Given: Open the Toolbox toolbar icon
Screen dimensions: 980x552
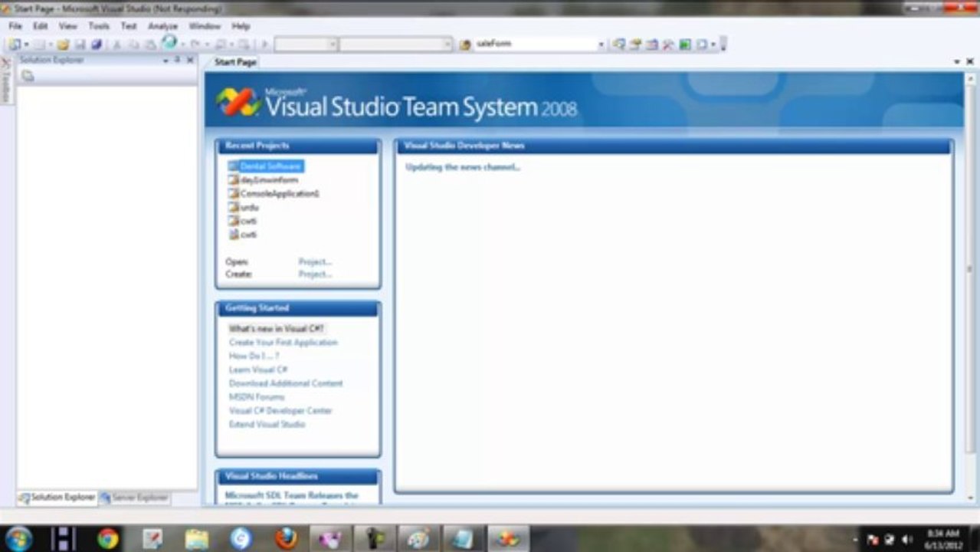Looking at the screenshot, I should [668, 44].
